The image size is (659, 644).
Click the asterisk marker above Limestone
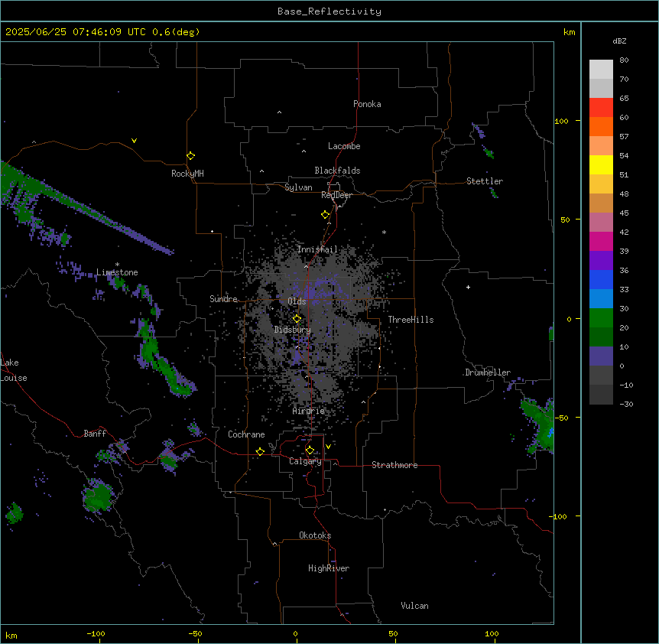pyautogui.click(x=117, y=265)
